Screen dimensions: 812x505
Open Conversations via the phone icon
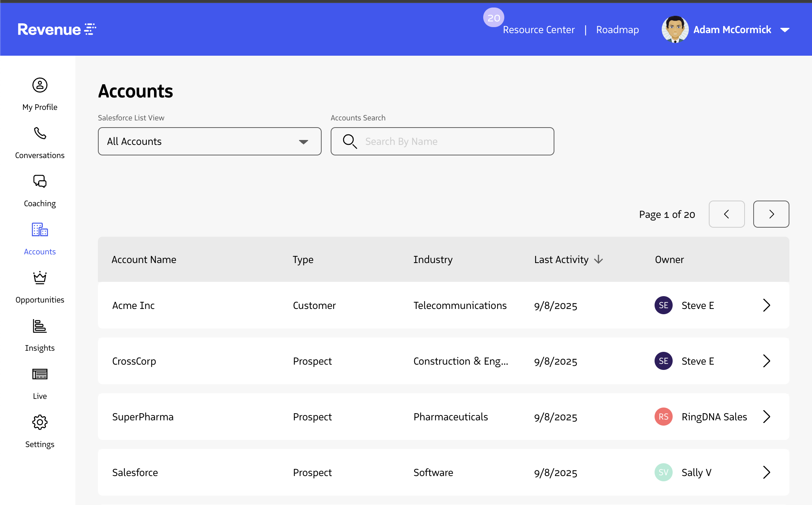click(x=40, y=133)
